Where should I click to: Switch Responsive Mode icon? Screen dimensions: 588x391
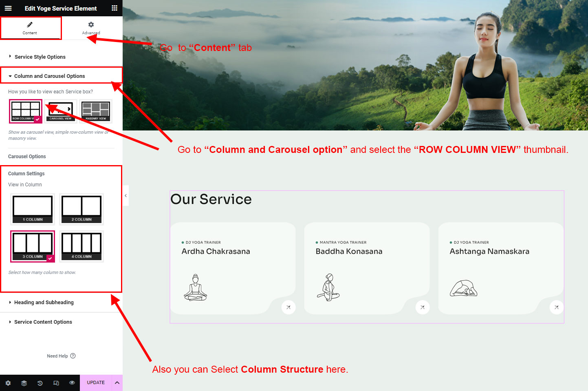coord(56,383)
